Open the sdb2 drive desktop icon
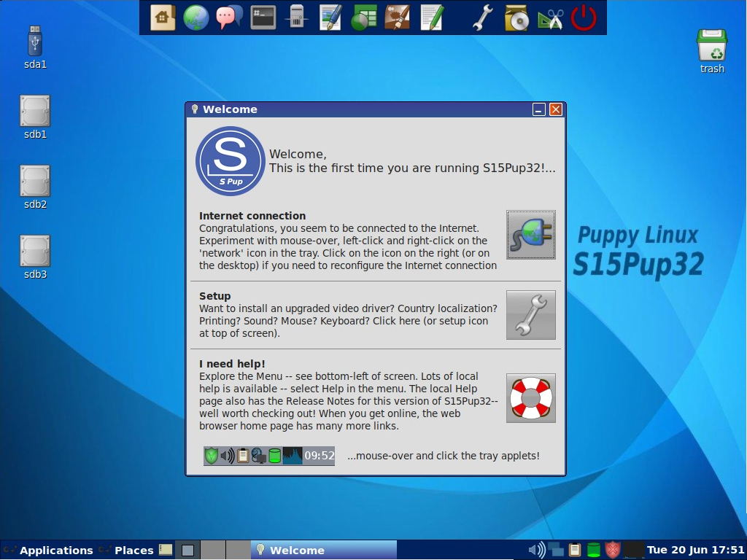The height and width of the screenshot is (560, 747). click(x=35, y=187)
